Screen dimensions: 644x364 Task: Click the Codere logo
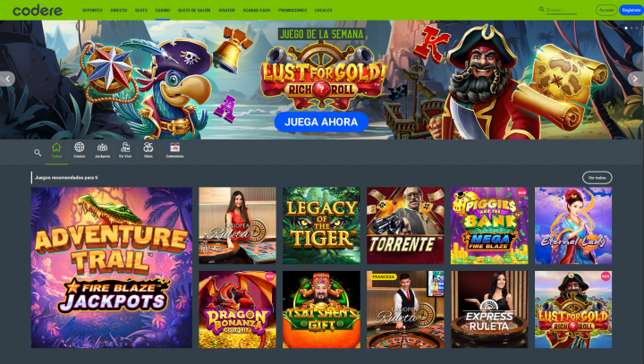38,10
